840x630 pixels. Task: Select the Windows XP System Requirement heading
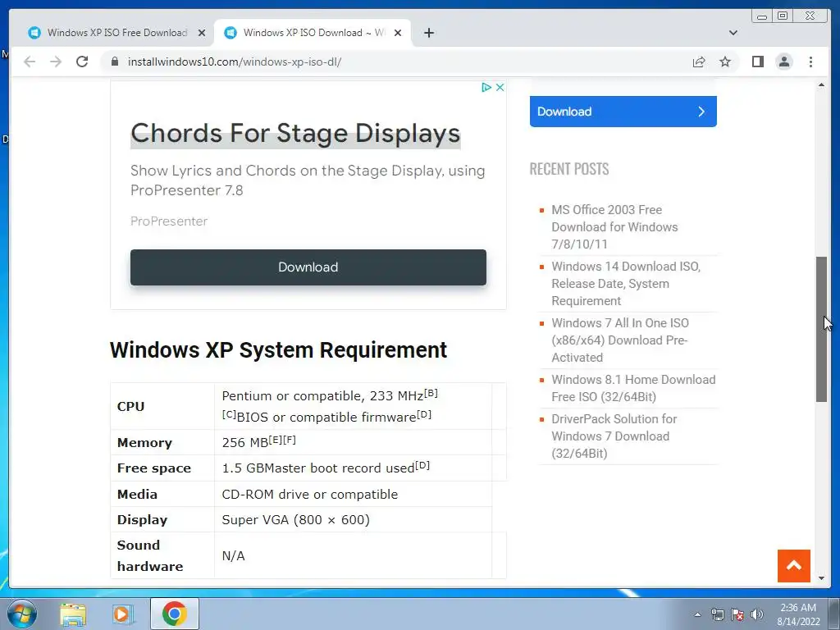click(278, 350)
